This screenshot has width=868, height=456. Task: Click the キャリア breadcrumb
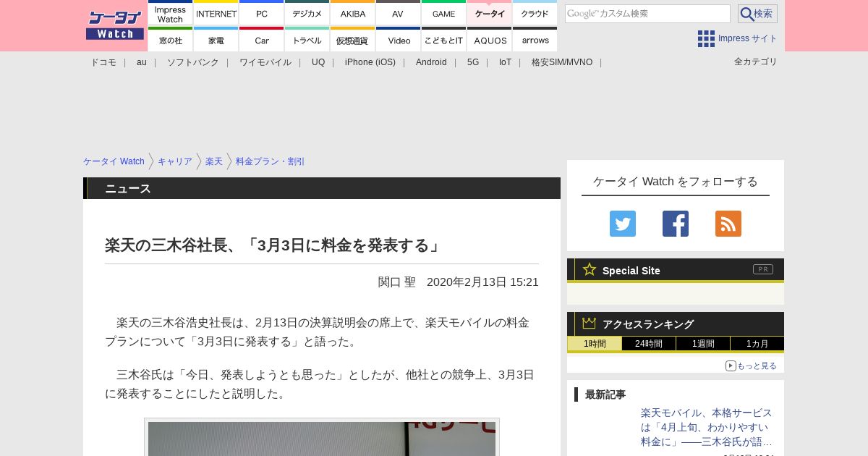[175, 161]
